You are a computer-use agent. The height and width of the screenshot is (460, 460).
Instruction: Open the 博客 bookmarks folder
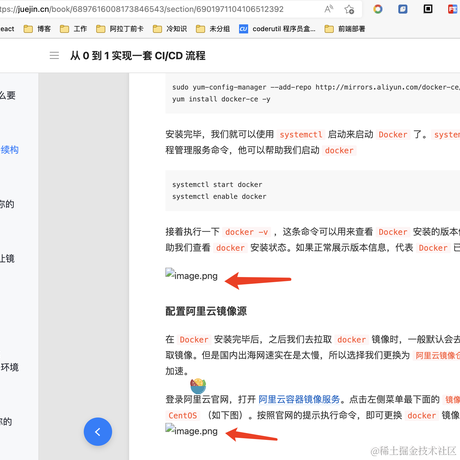(37, 29)
